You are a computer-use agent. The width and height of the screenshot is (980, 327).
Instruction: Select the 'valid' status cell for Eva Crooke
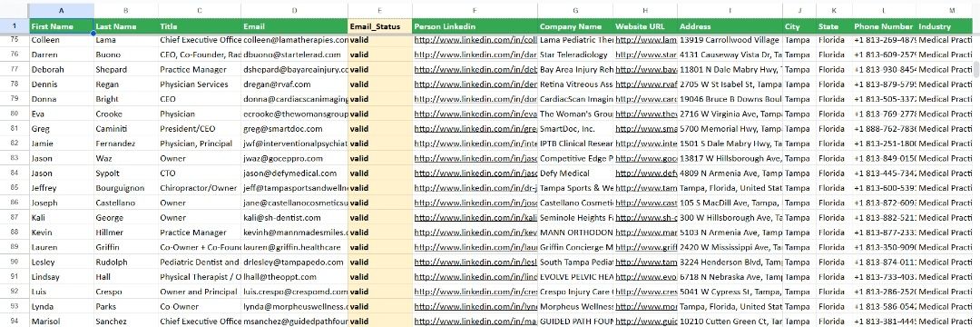point(379,114)
